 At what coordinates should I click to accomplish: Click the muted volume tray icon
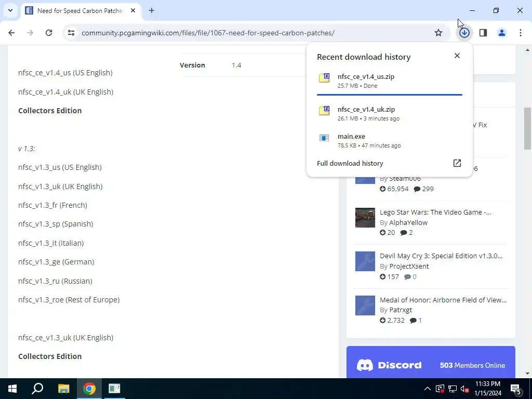coord(465,389)
